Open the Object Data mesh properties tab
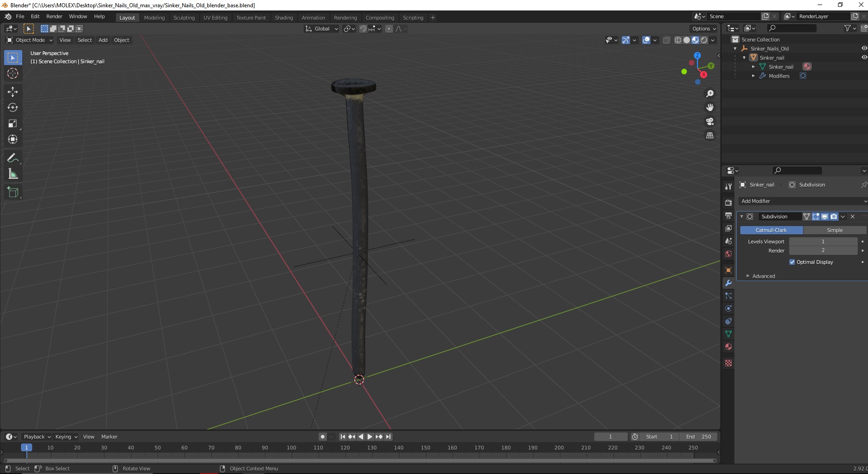The width and height of the screenshot is (868, 474). [x=728, y=334]
